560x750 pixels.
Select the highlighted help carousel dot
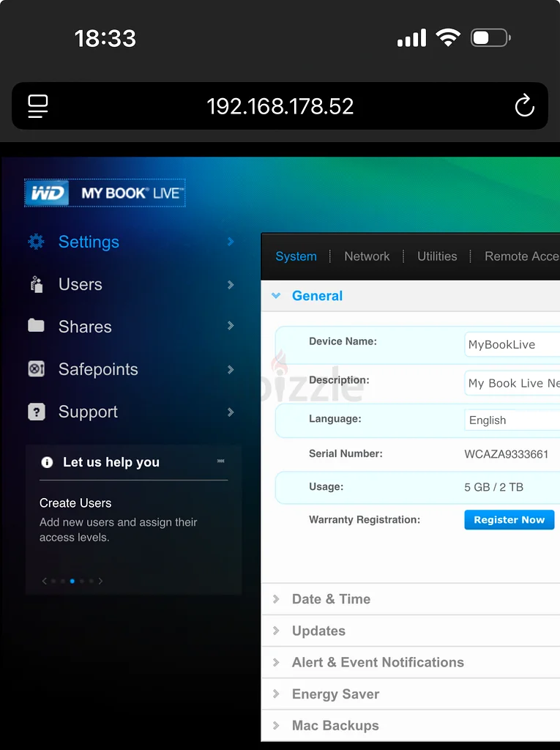pos(72,581)
